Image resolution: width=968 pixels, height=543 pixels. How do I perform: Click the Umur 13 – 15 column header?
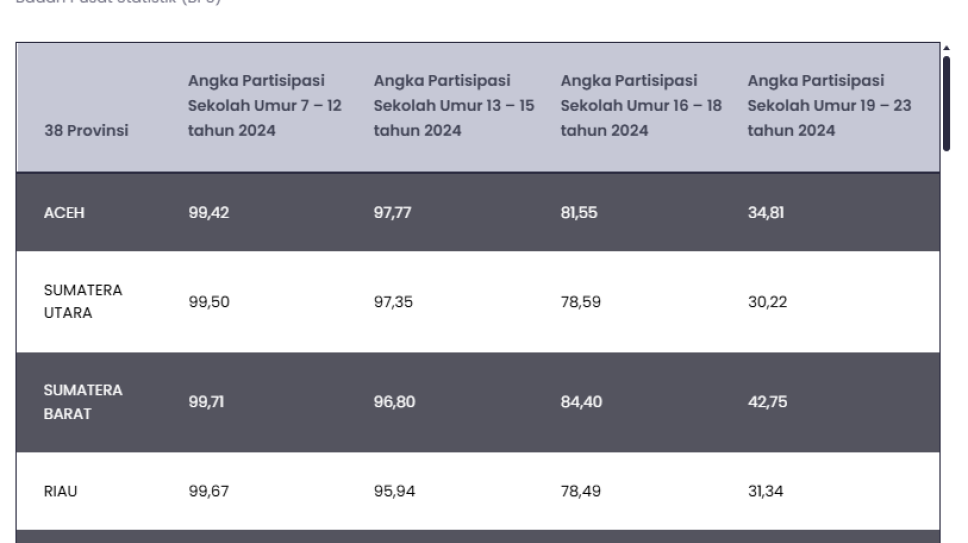click(454, 106)
